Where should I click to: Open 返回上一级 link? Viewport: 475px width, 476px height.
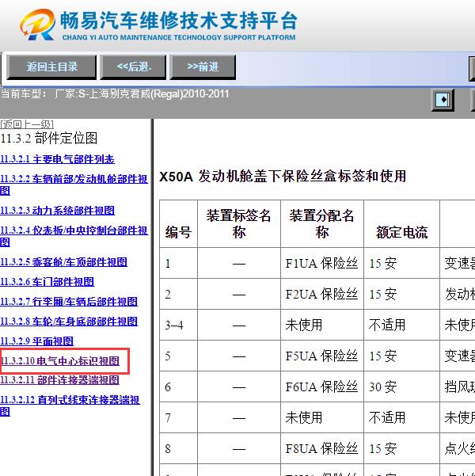tap(27, 124)
